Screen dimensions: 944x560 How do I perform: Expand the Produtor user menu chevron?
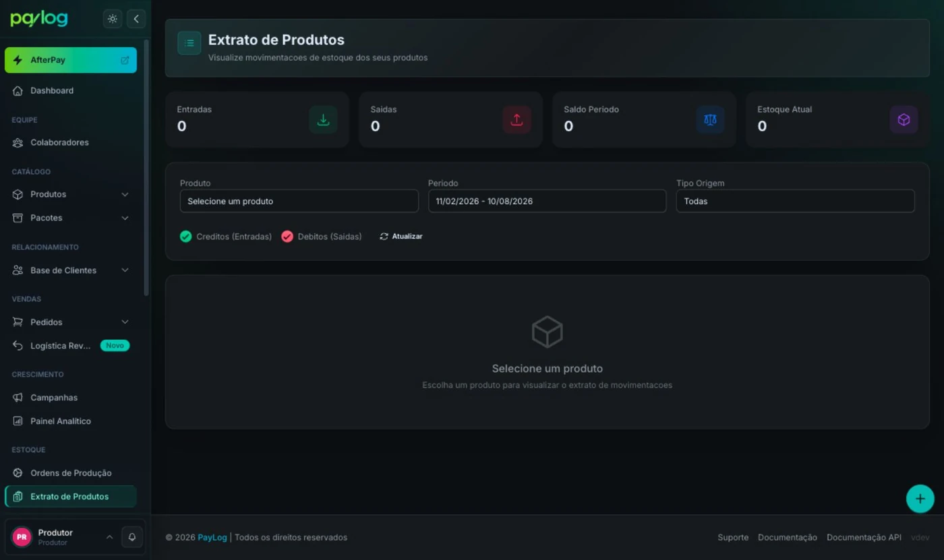coord(109,537)
